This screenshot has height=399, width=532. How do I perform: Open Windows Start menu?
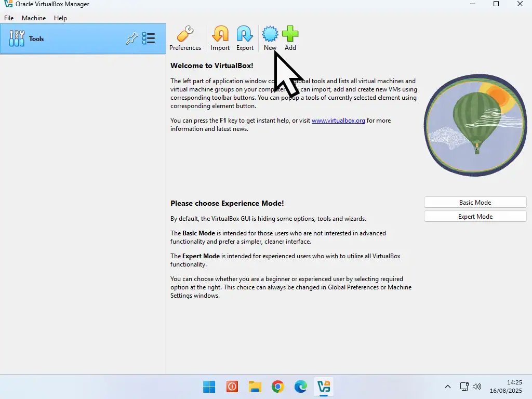pyautogui.click(x=209, y=387)
